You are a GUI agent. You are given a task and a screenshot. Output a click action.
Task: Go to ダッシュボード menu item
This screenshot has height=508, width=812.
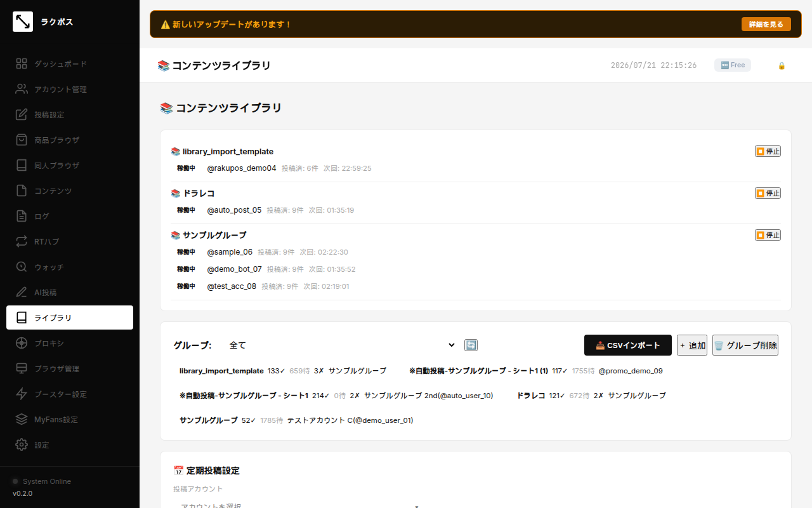70,63
